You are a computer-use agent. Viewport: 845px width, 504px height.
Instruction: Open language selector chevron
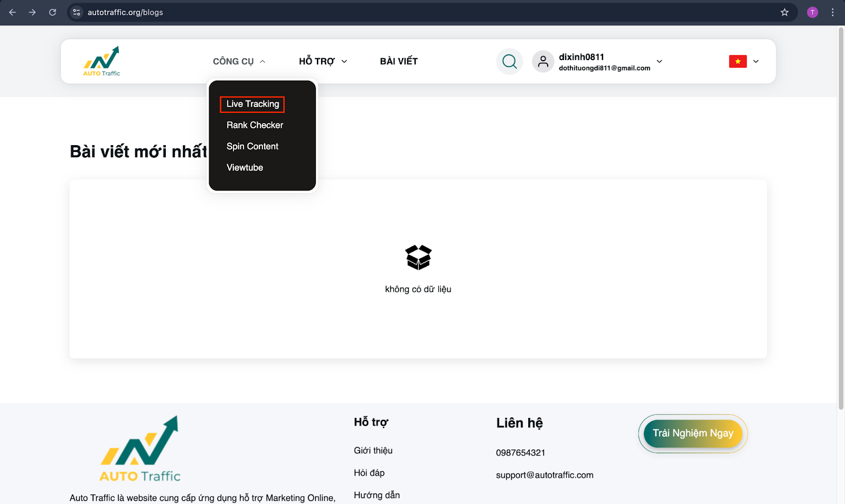point(756,61)
